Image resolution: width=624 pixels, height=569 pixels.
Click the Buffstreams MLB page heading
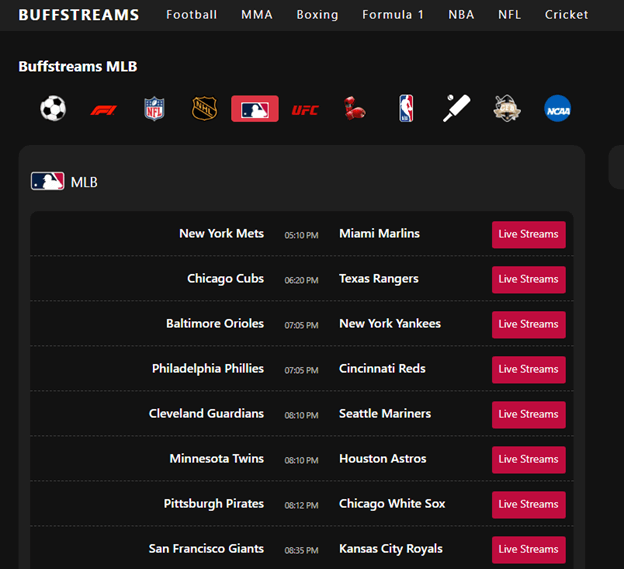point(78,66)
